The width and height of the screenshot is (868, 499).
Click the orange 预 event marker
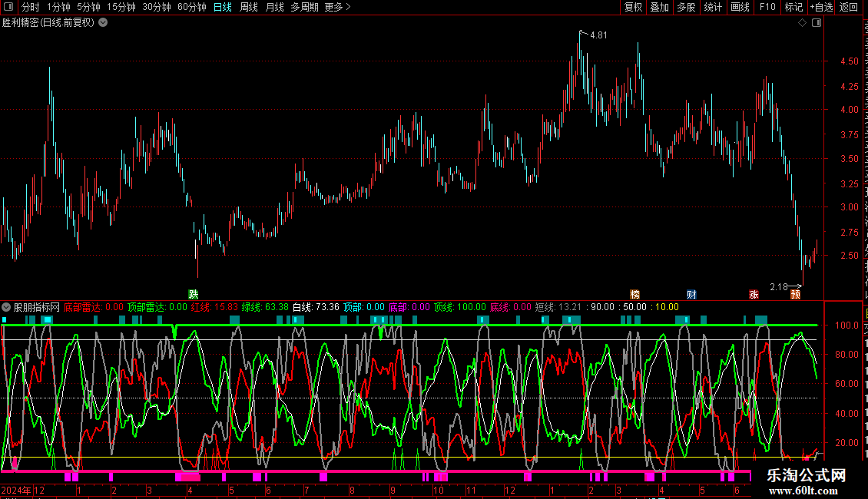pyautogui.click(x=796, y=294)
